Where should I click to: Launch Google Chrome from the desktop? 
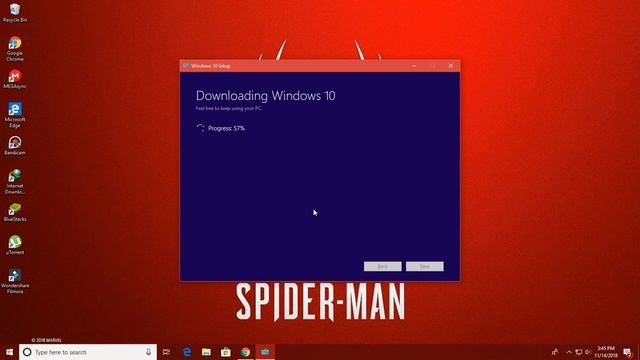pyautogui.click(x=15, y=49)
